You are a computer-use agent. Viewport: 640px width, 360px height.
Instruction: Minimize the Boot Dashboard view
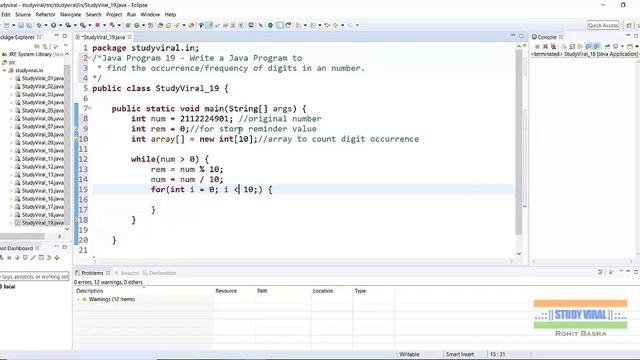(57, 246)
